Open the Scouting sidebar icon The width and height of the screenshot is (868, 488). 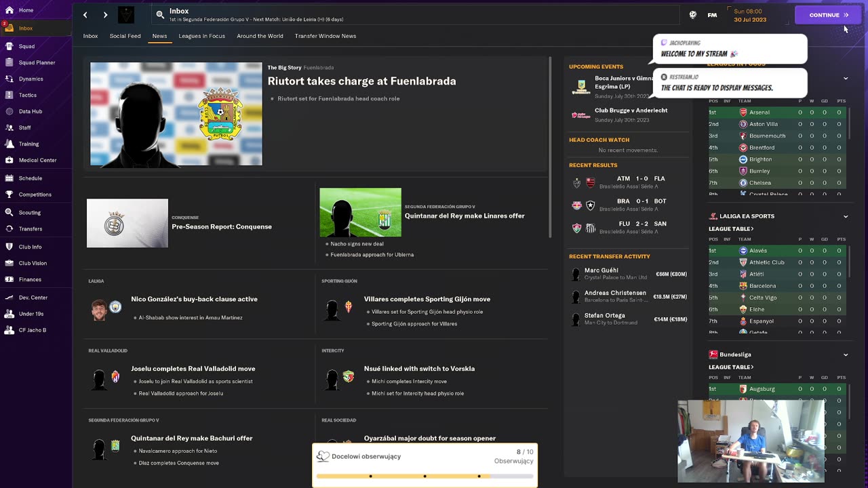(9, 212)
